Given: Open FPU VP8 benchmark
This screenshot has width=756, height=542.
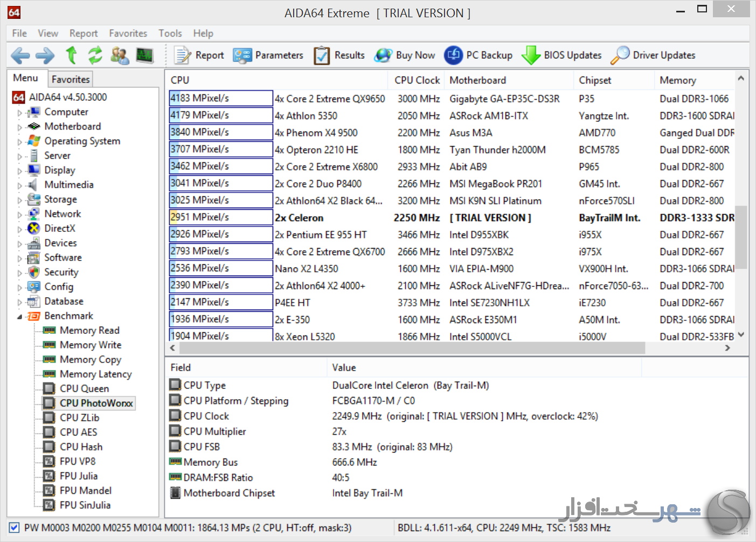Looking at the screenshot, I should point(70,462).
